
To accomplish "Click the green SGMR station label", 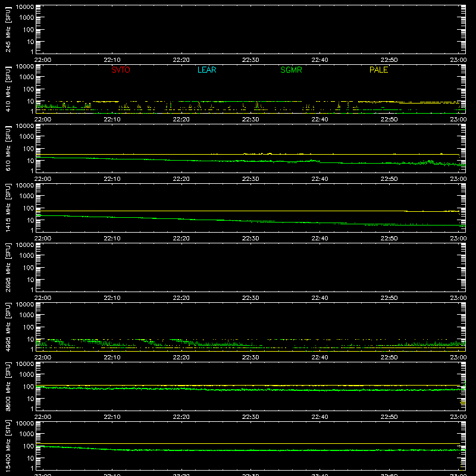I will 291,70.
